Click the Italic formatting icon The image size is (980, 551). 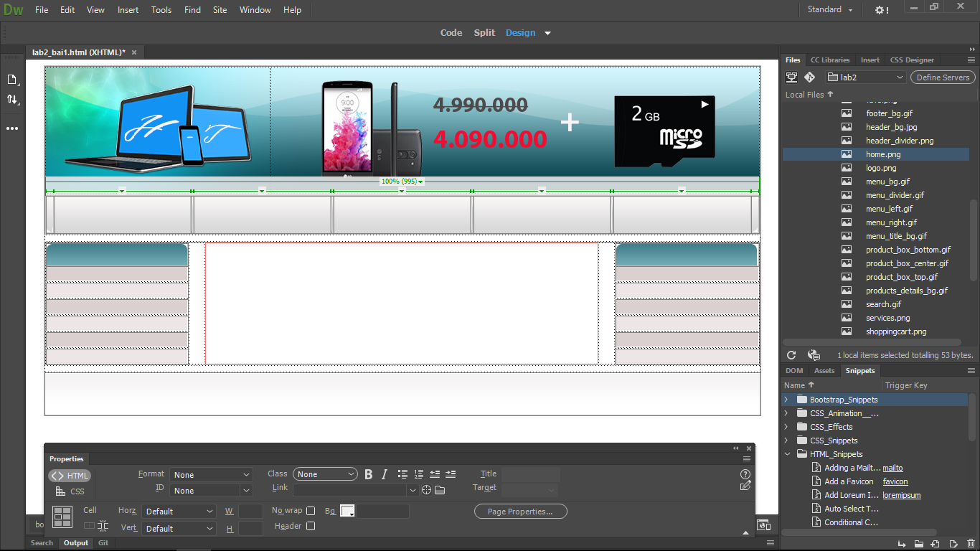pos(385,474)
